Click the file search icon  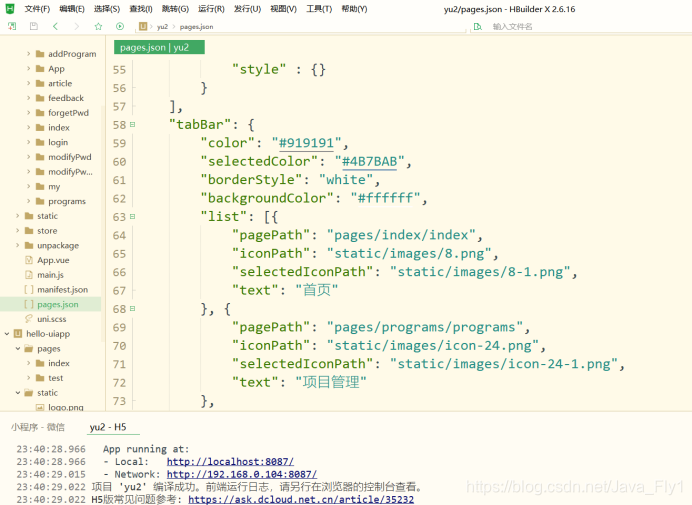pyautogui.click(x=478, y=26)
